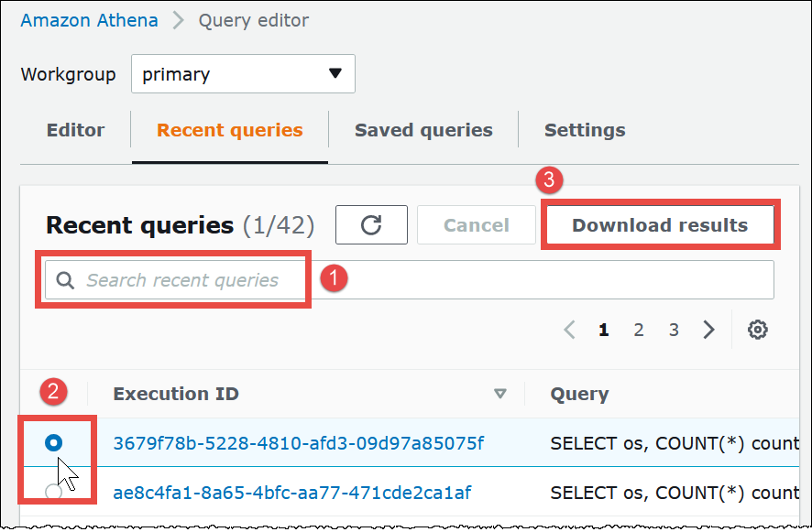Jump to results page 2

click(639, 329)
